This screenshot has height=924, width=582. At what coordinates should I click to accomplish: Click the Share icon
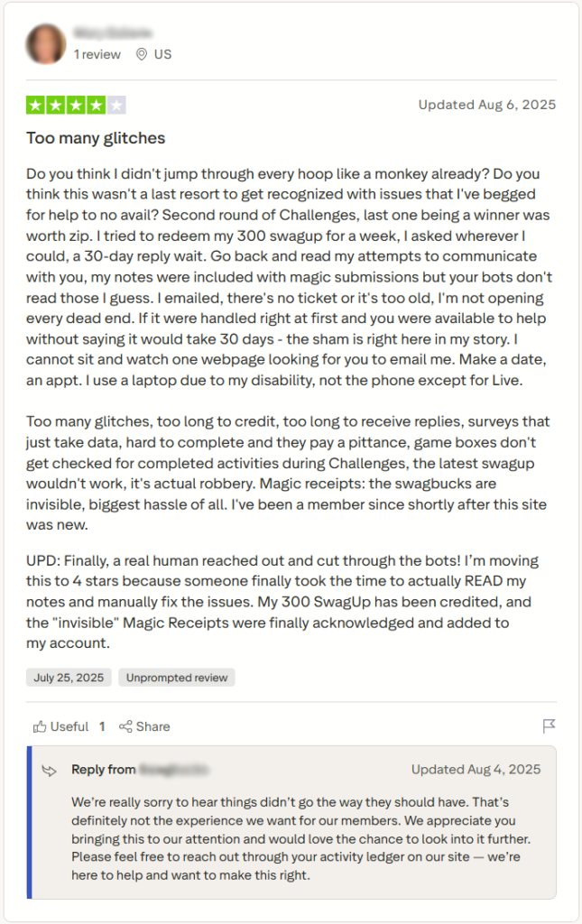coord(125,726)
